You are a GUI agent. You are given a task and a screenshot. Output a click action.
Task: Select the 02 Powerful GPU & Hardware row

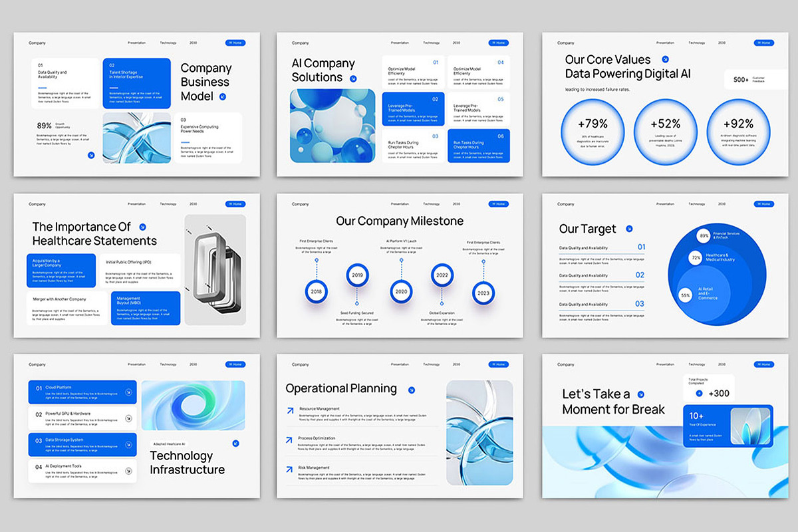point(82,418)
